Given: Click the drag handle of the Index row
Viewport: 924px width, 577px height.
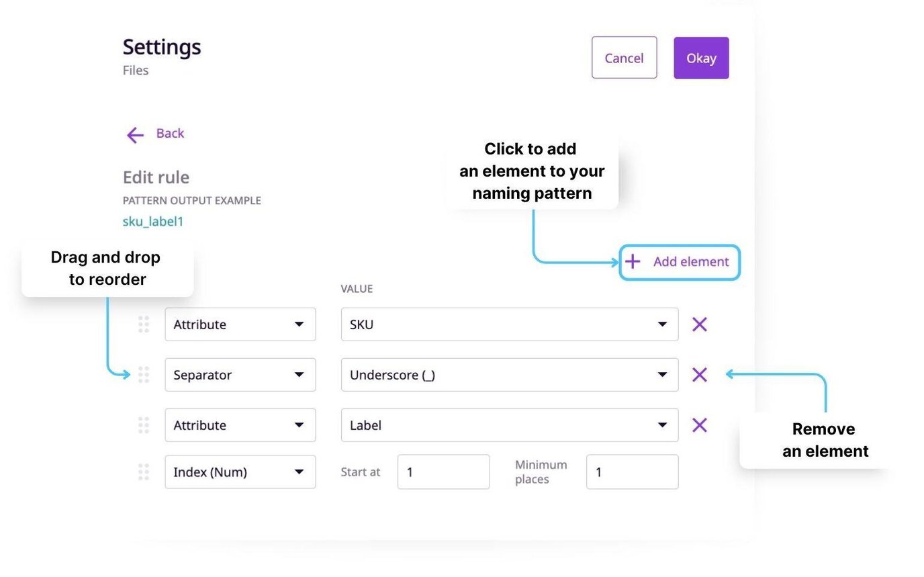Looking at the screenshot, I should coord(143,472).
